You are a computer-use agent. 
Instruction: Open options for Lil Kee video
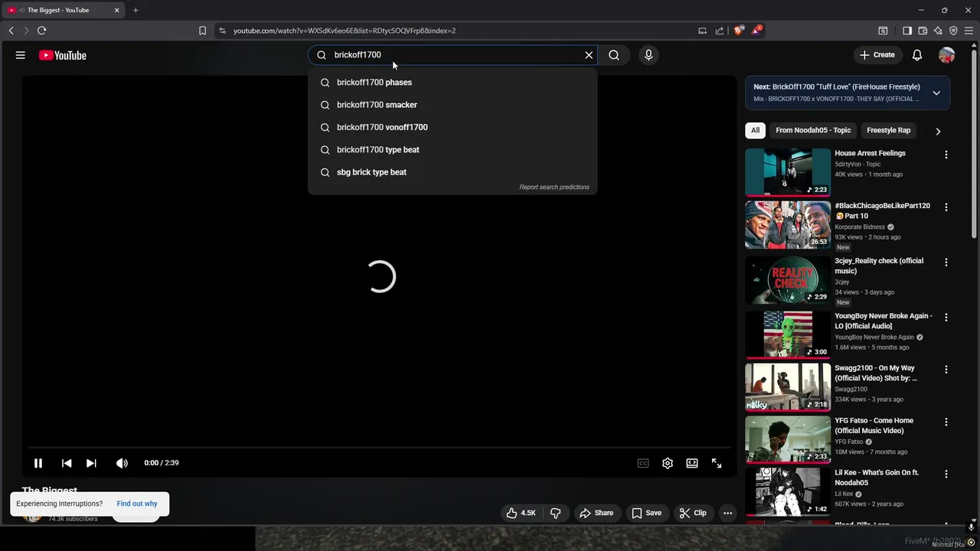tap(946, 474)
